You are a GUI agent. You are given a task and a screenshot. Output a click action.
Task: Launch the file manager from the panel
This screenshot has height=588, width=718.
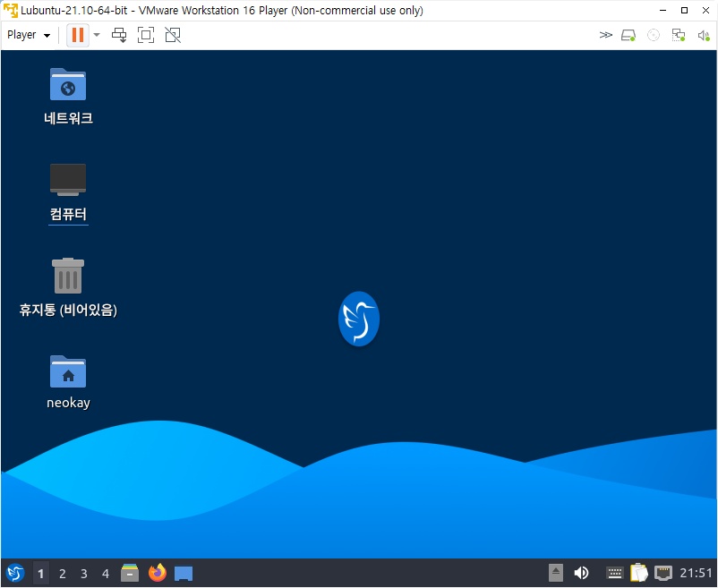[x=130, y=573]
